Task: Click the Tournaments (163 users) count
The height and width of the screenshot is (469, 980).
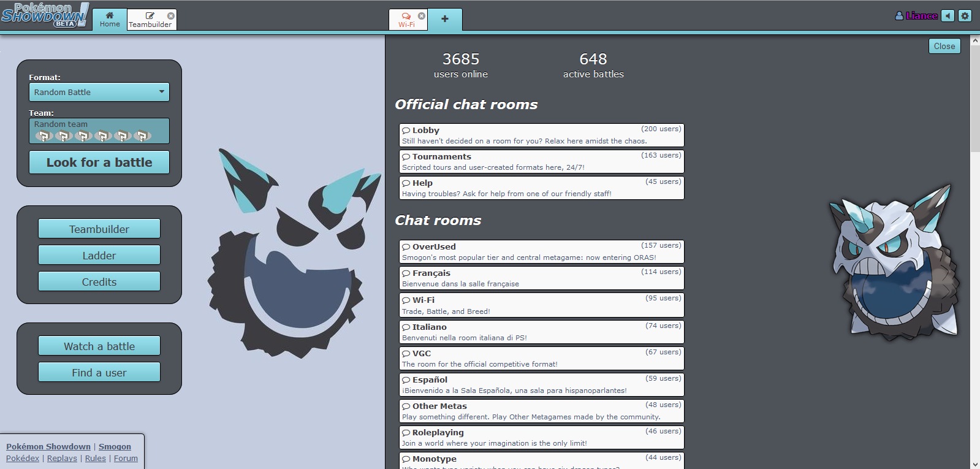Action: point(661,155)
